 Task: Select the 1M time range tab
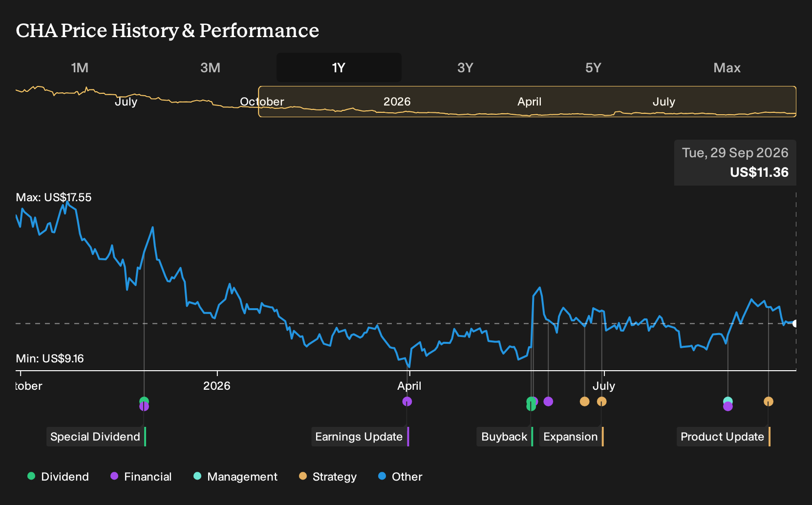80,67
